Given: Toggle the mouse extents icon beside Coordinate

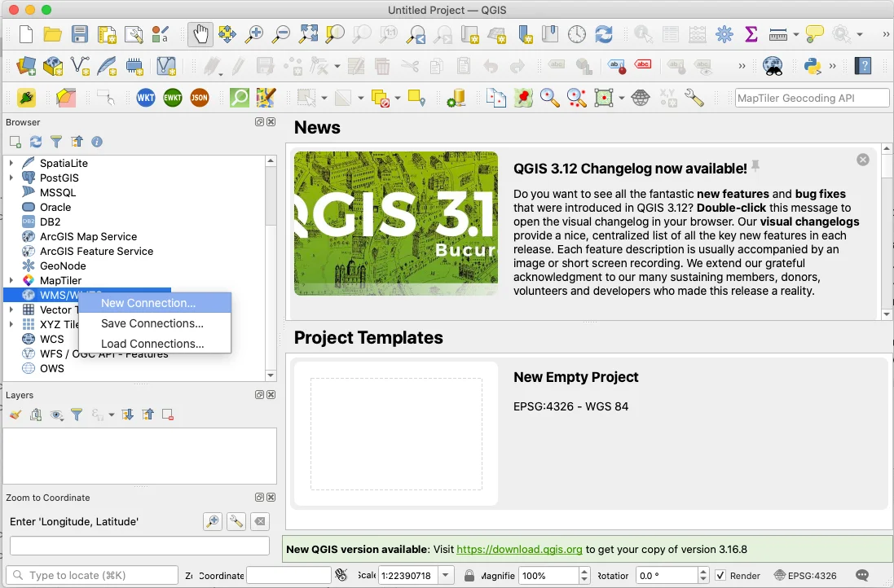Looking at the screenshot, I should 341,576.
